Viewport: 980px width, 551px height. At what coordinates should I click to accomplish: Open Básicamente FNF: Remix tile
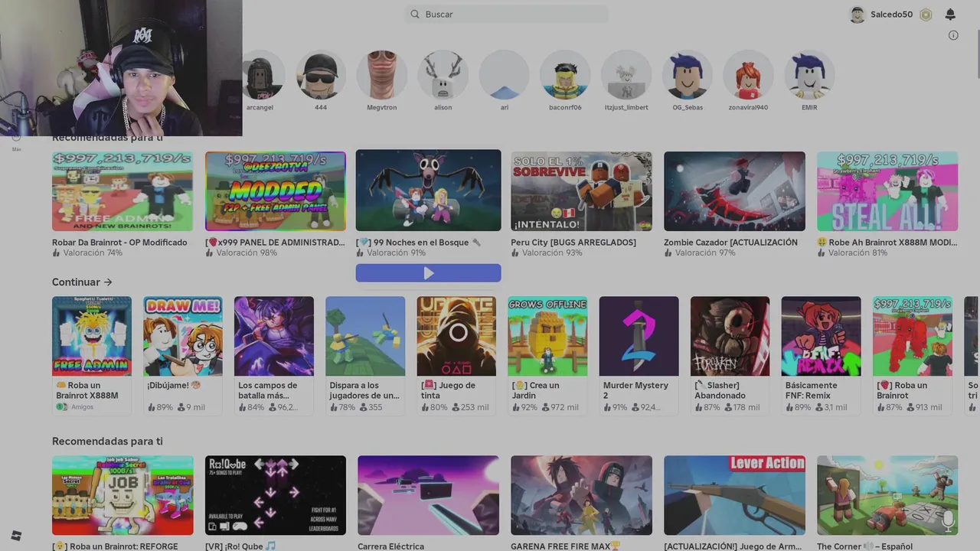(822, 355)
